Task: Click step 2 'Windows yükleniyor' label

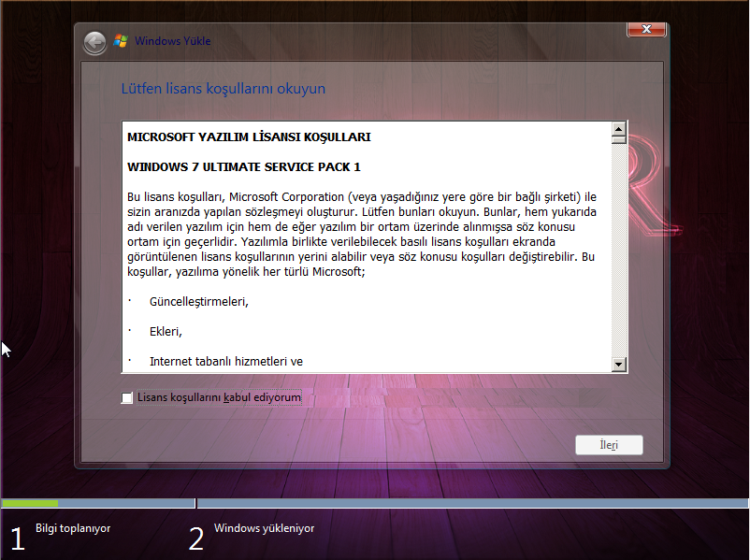Action: coord(264,529)
